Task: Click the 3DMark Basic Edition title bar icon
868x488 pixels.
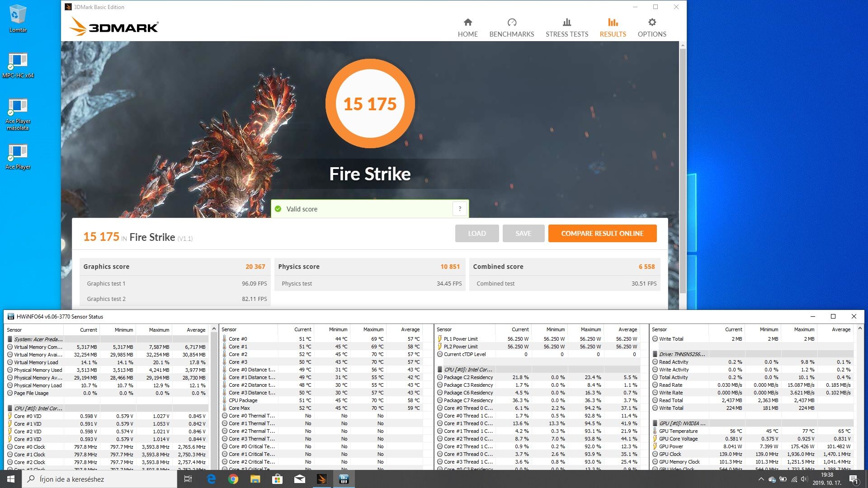Action: click(x=68, y=7)
